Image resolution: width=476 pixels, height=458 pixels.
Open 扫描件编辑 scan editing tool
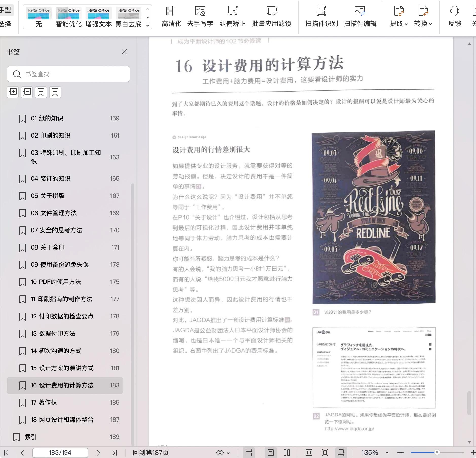pyautogui.click(x=360, y=11)
